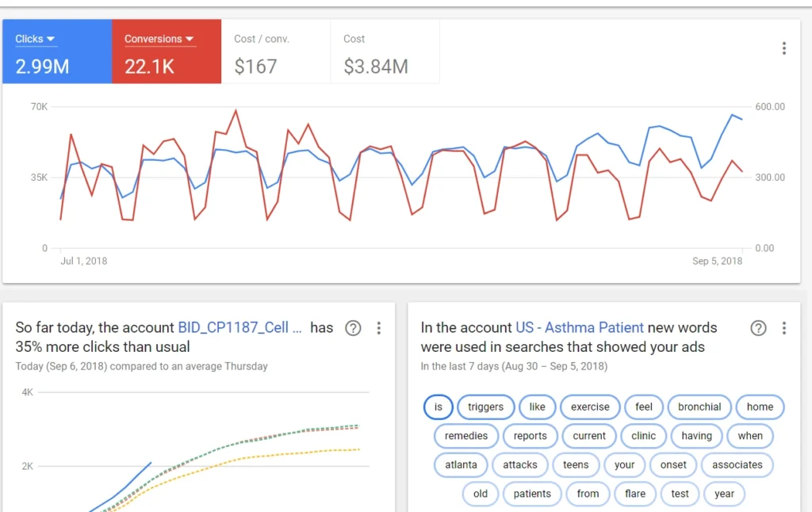812x512 pixels.
Task: Open the overview chart three-dot menu
Action: pyautogui.click(x=784, y=48)
